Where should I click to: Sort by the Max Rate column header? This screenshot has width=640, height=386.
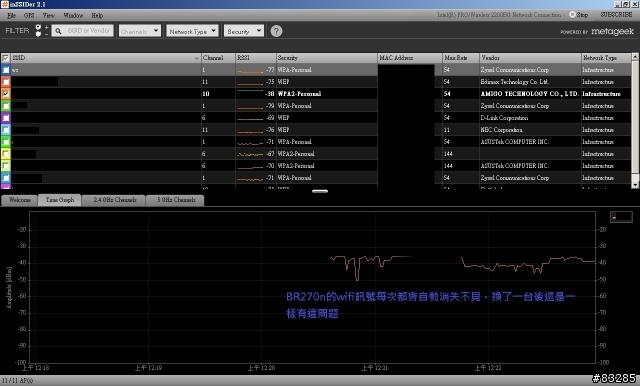(x=461, y=58)
